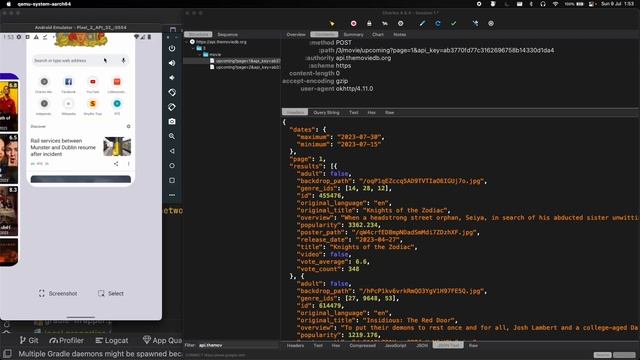Click the Charles broom clear-session icon

(x=332, y=24)
